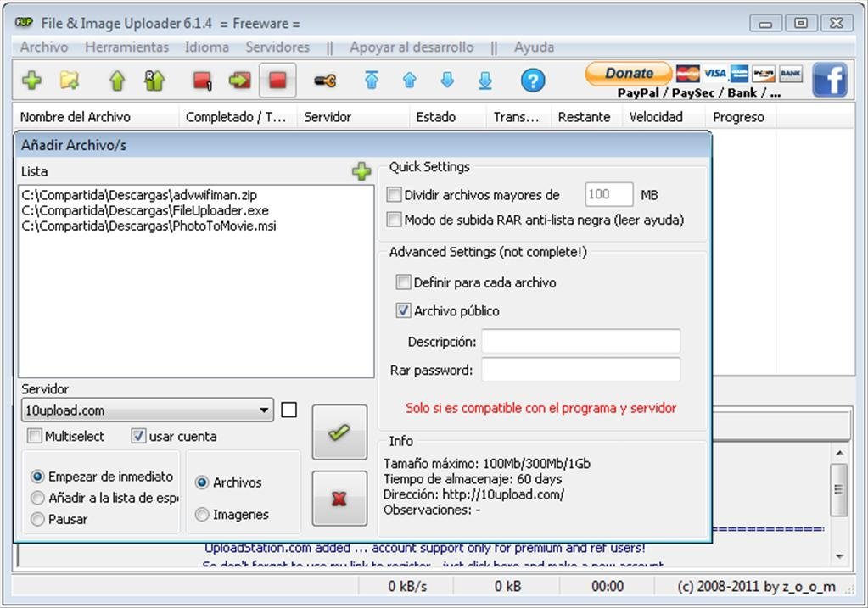
Task: Click the UploadStation.com added log link
Action: 424,548
